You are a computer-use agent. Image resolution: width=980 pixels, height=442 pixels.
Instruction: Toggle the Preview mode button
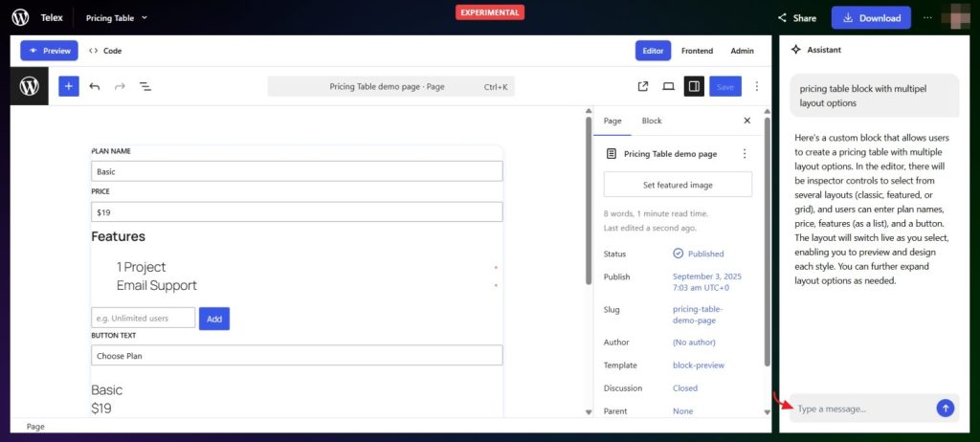pos(49,51)
